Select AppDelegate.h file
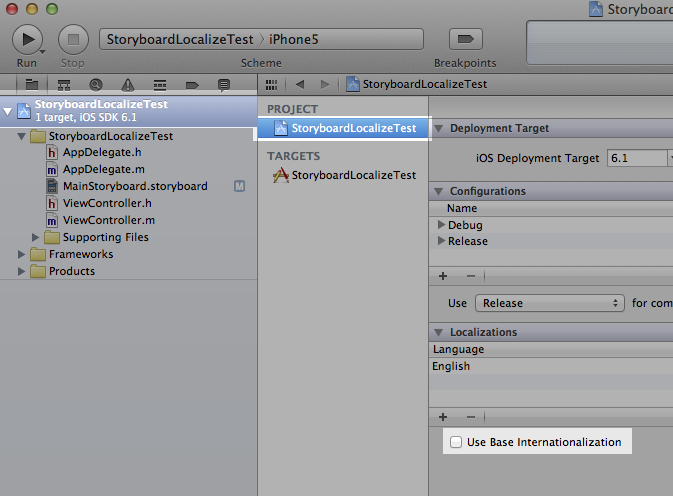 [x=102, y=152]
